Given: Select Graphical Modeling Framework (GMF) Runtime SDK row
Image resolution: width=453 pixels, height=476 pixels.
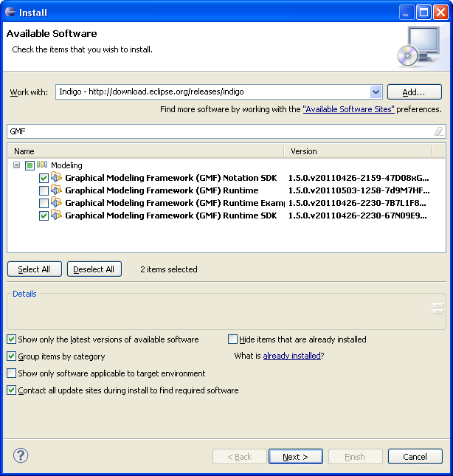Looking at the screenshot, I should point(171,215).
